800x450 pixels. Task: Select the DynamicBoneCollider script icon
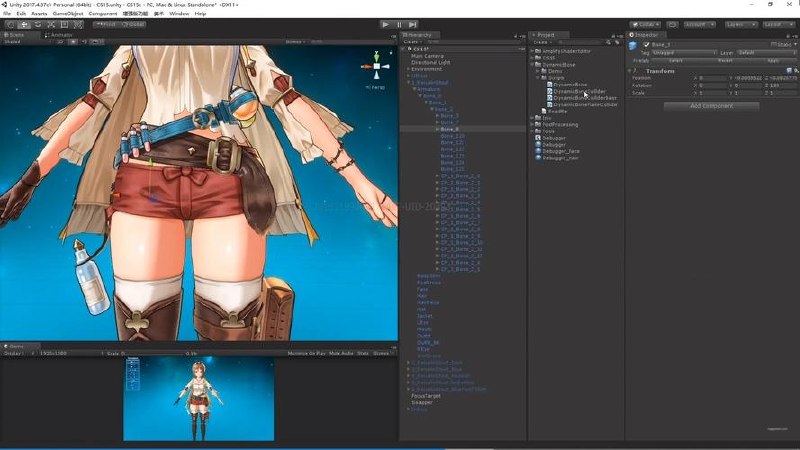[x=549, y=91]
